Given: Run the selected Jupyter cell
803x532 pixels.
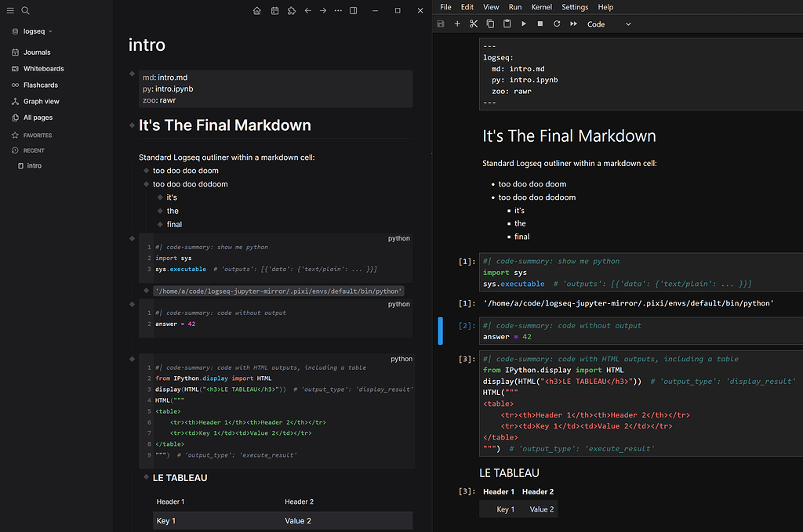Looking at the screenshot, I should coord(524,24).
